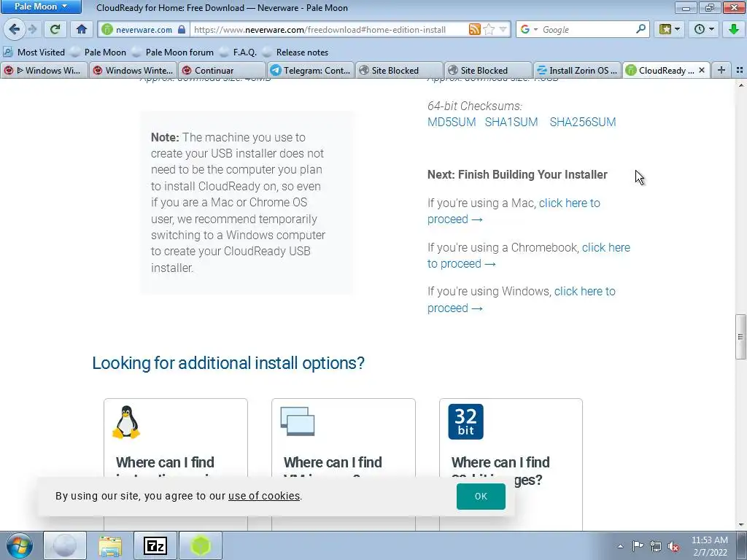Switch to first Windows Wi... tab
Image resolution: width=747 pixels, height=560 pixels.
point(44,70)
